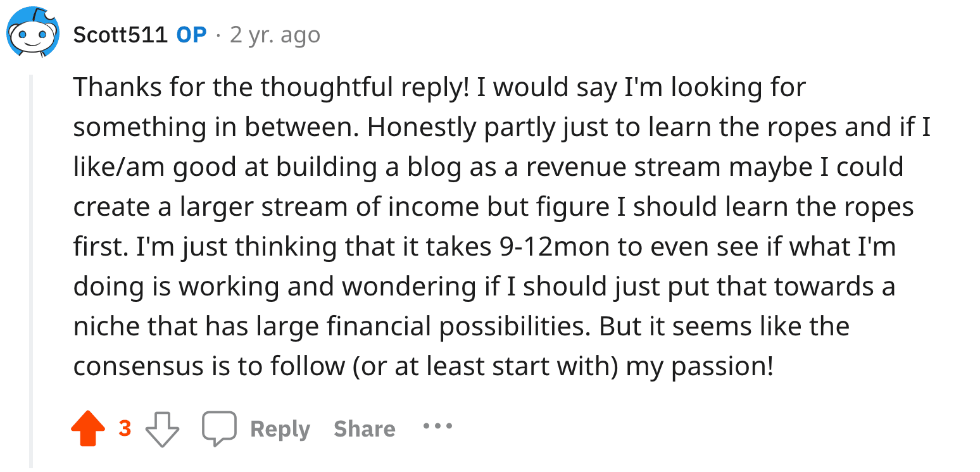This screenshot has width=980, height=472.
Task: Click the blue OP badge
Action: (x=192, y=35)
